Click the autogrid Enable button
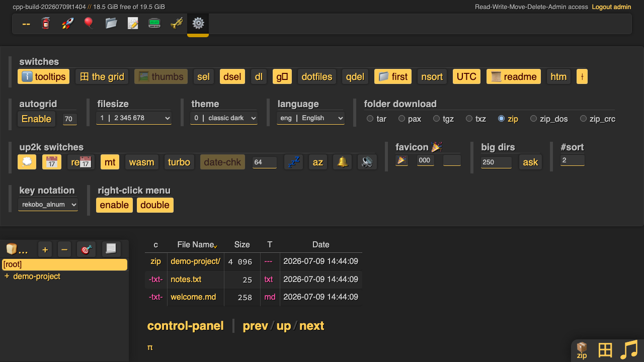The width and height of the screenshot is (644, 362). 36,119
